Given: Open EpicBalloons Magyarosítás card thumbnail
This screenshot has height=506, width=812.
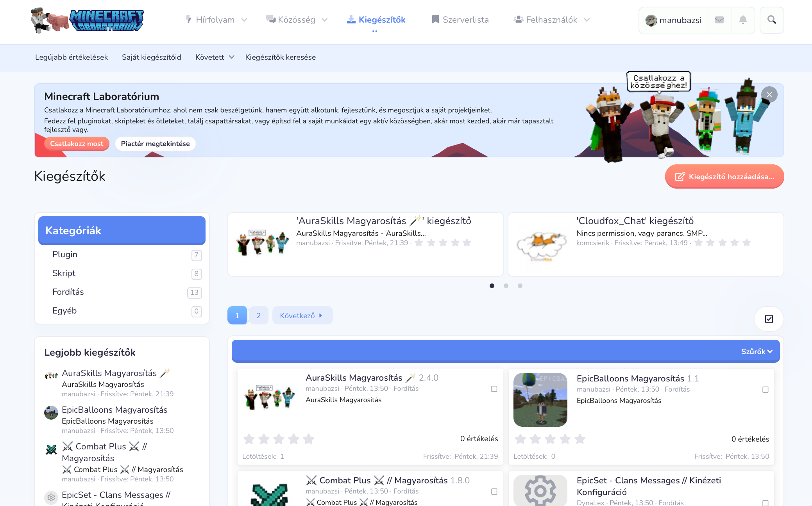Looking at the screenshot, I should [x=540, y=400].
